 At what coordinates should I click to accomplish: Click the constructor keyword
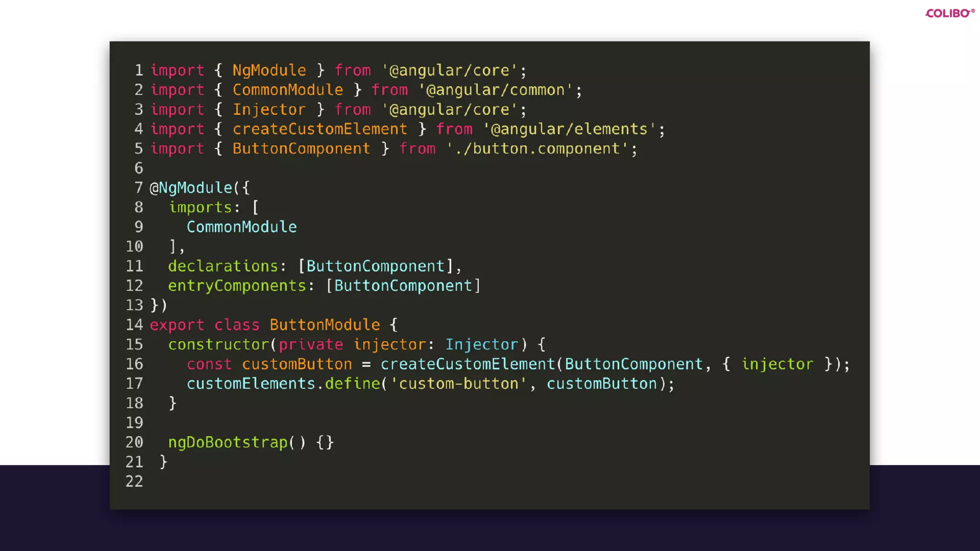(x=219, y=344)
